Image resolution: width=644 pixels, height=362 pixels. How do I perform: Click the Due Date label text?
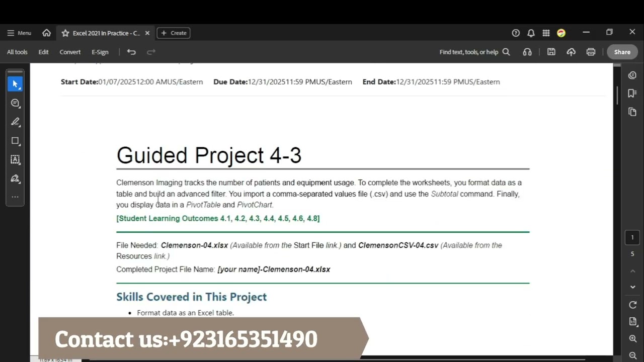coord(230,81)
